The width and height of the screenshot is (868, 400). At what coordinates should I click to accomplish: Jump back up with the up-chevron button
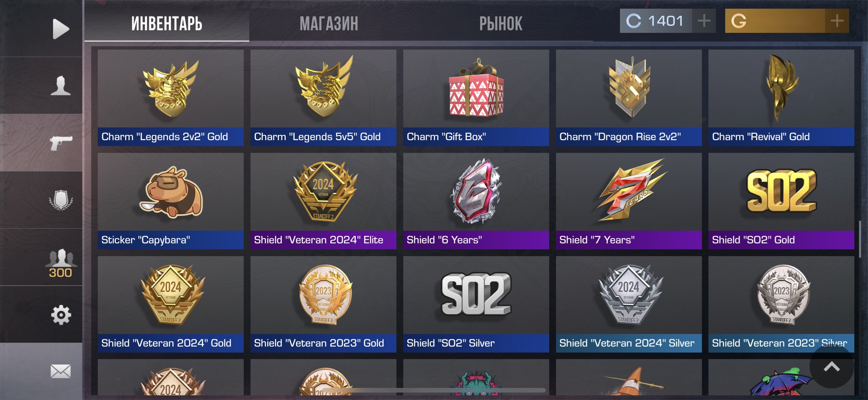(831, 367)
